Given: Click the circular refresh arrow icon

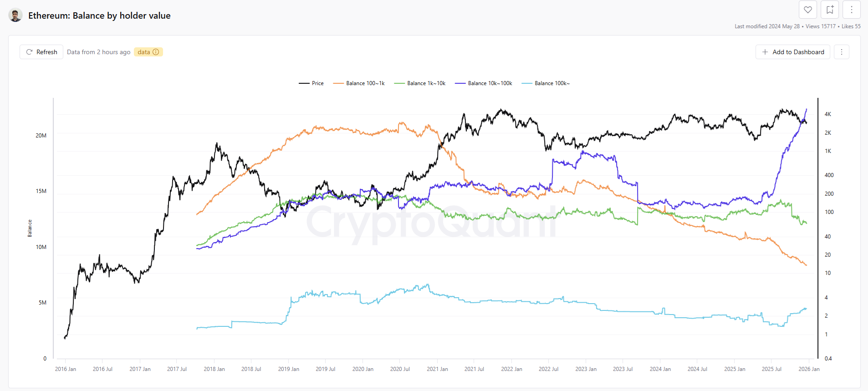Looking at the screenshot, I should click(29, 52).
